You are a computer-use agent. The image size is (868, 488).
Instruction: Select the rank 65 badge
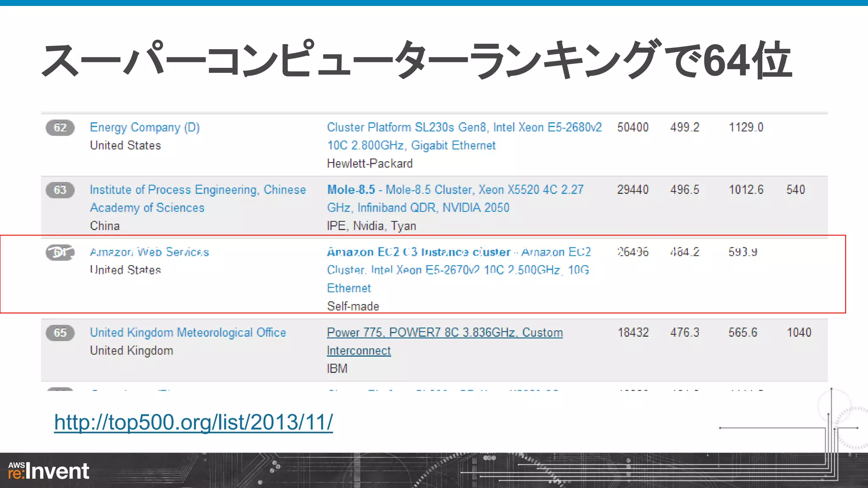tap(60, 333)
